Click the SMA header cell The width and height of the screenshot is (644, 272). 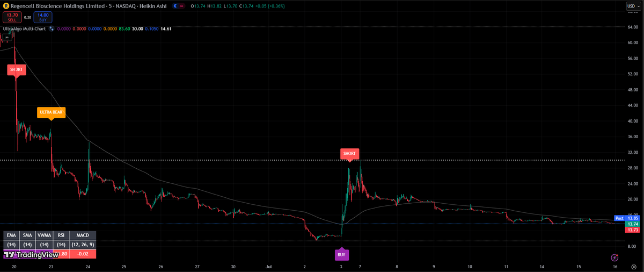(27, 235)
